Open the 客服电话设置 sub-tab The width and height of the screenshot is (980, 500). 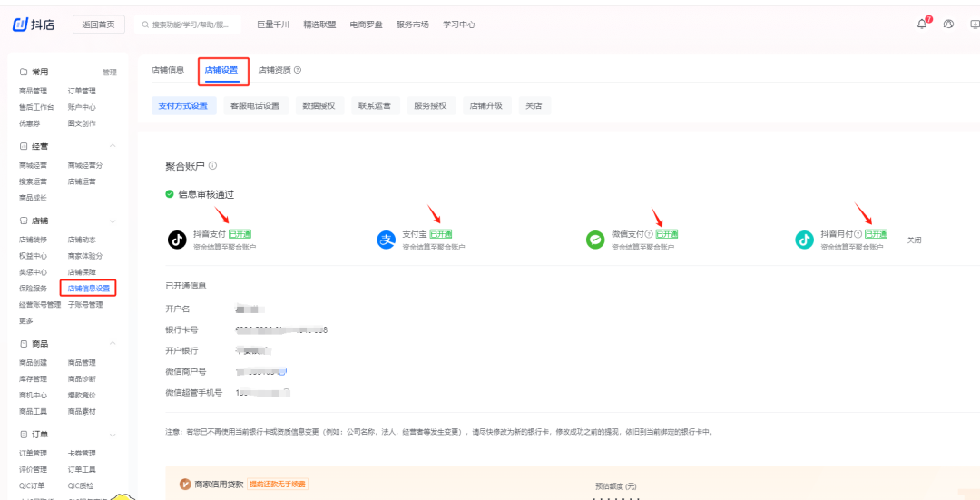255,106
